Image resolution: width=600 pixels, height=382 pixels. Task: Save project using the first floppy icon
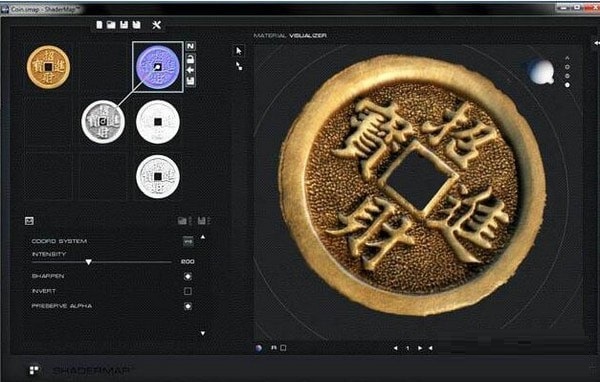pyautogui.click(x=124, y=25)
